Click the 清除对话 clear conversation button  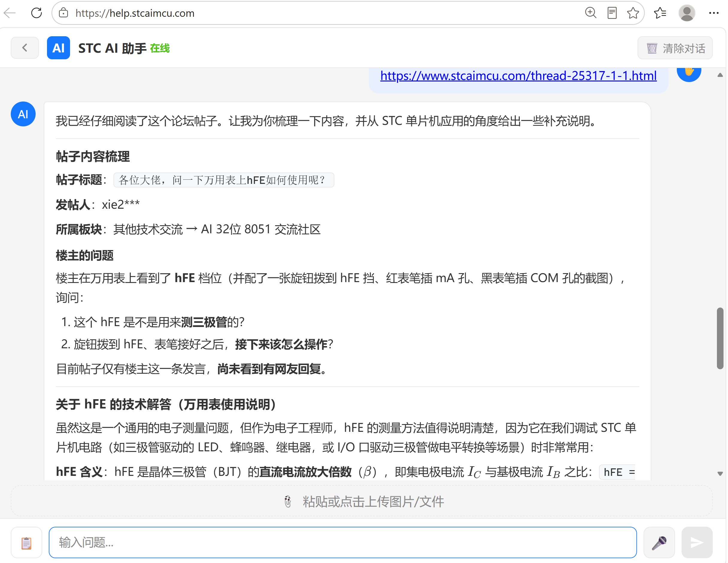tap(675, 48)
